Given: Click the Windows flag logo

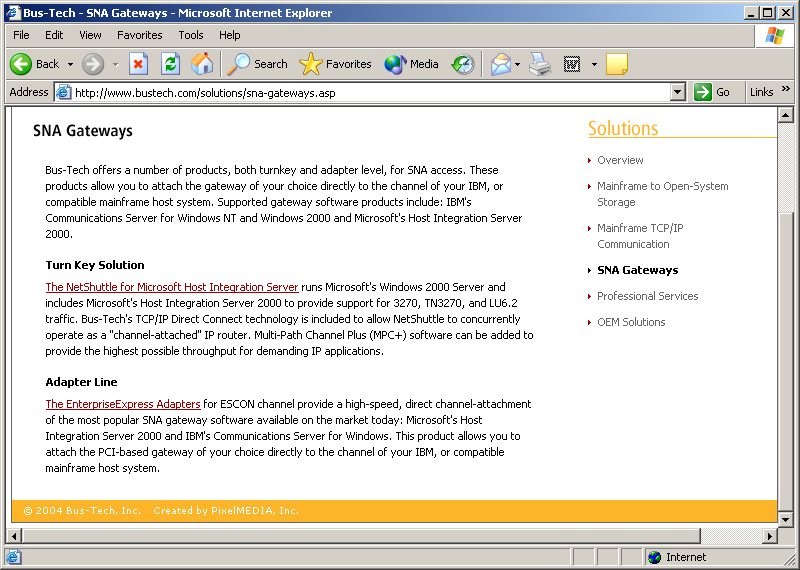Looking at the screenshot, I should (774, 35).
